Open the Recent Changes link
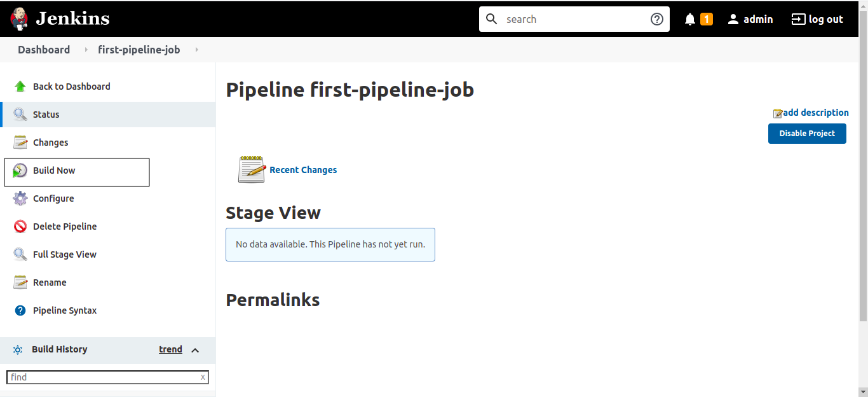 [x=303, y=170]
